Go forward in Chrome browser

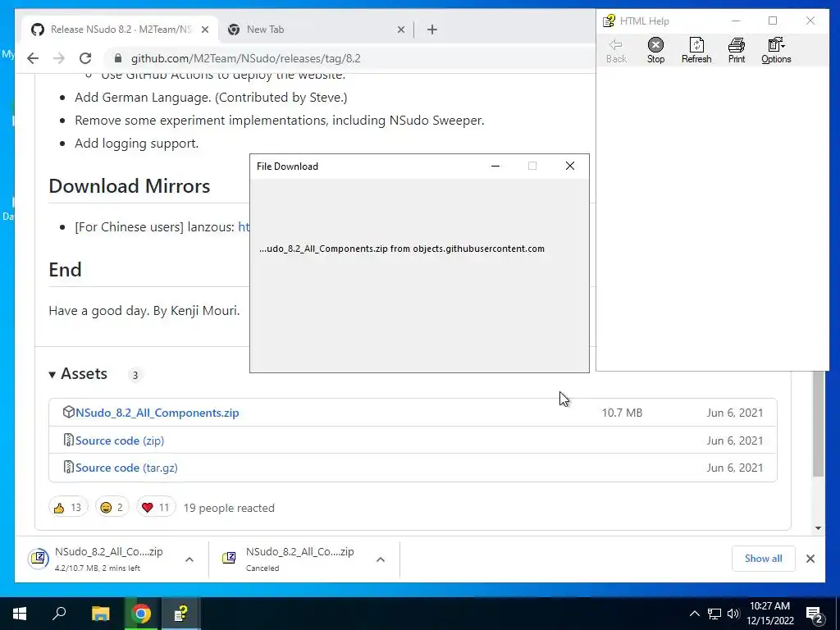59,58
